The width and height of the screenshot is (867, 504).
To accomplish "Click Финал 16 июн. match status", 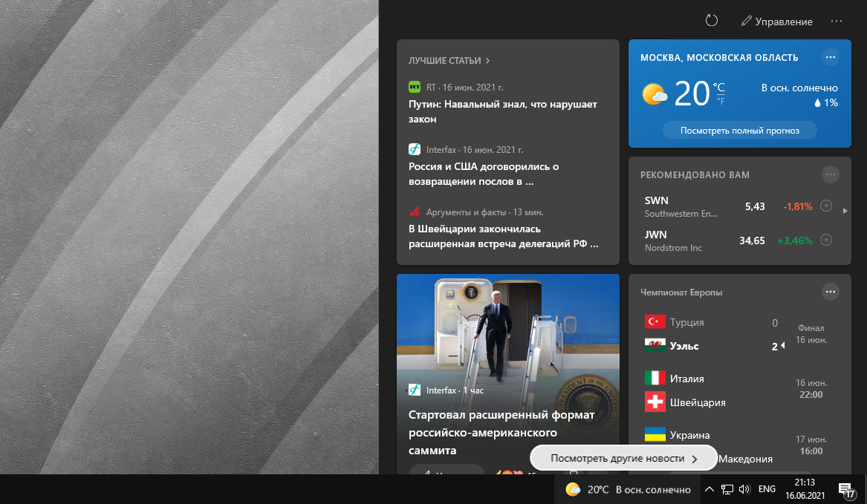I will 811,334.
